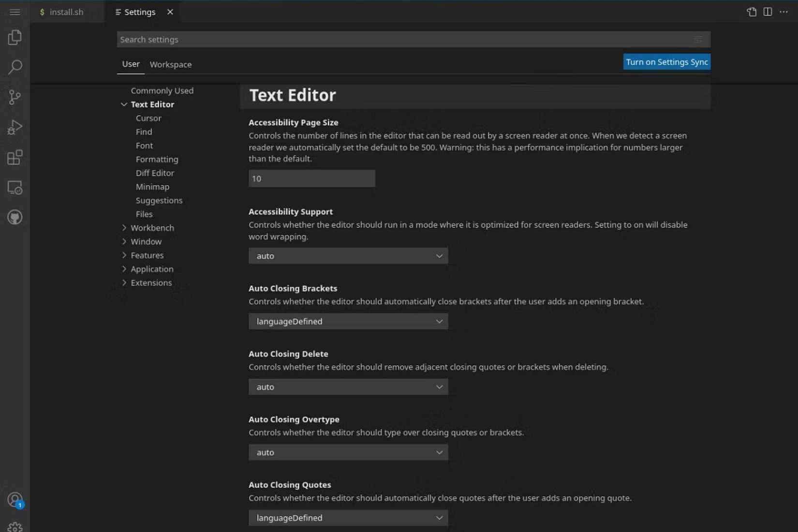Viewport: 798px width, 532px height.
Task: Click the Auto Closing Delete setting title
Action: tap(288, 354)
